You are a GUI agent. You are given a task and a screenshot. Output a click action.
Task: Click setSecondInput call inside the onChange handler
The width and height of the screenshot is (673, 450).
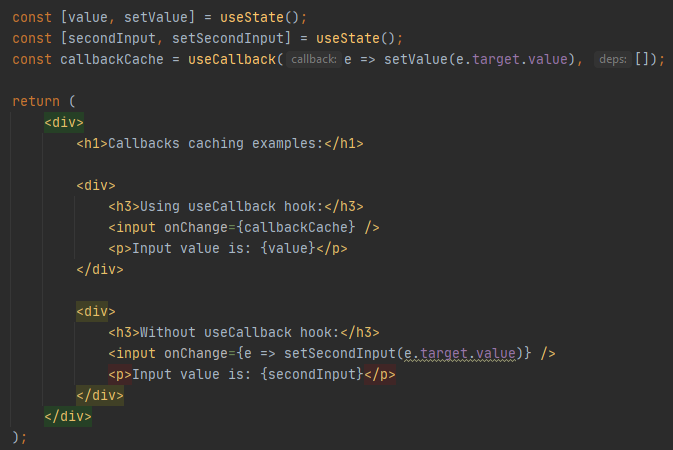click(344, 353)
